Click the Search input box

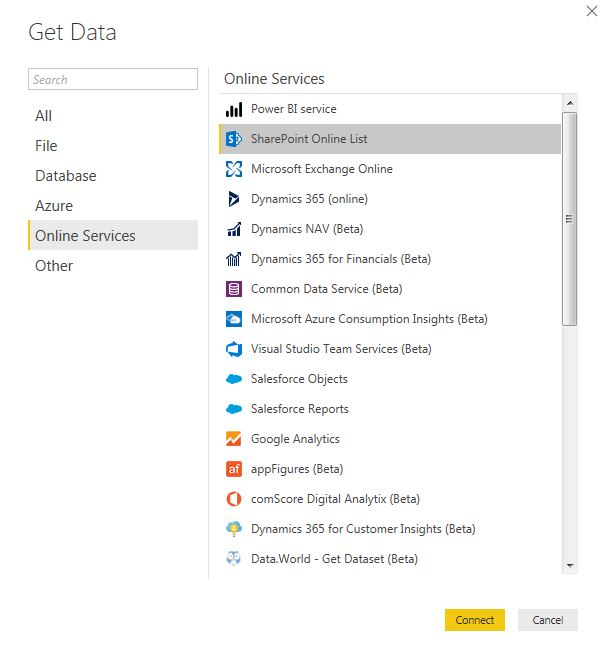coord(113,80)
